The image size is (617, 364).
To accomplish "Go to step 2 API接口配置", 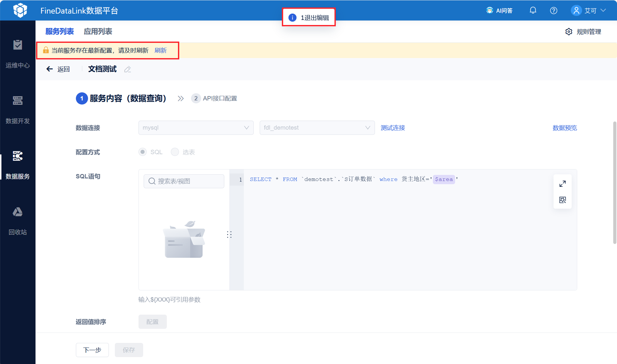I will [x=214, y=98].
